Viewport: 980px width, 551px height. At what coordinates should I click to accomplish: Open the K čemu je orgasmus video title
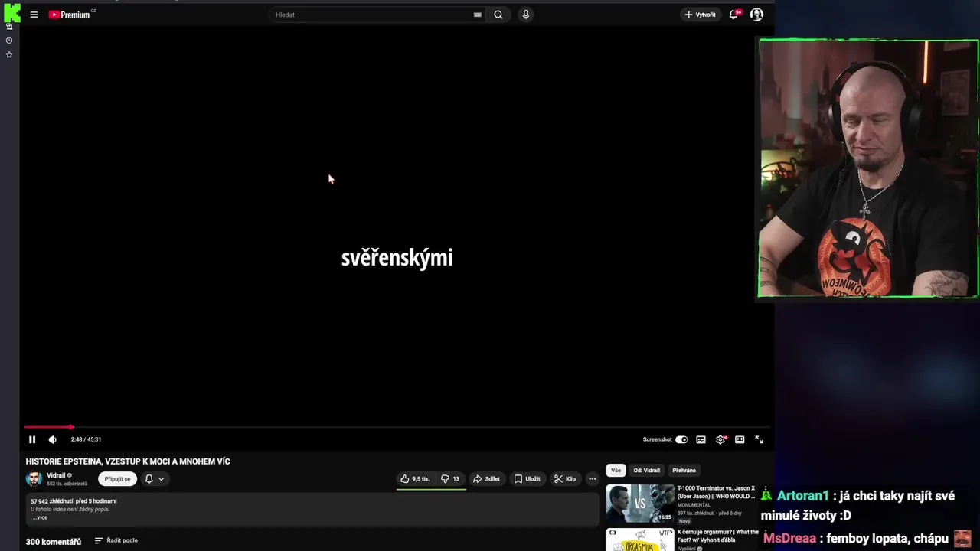click(717, 536)
